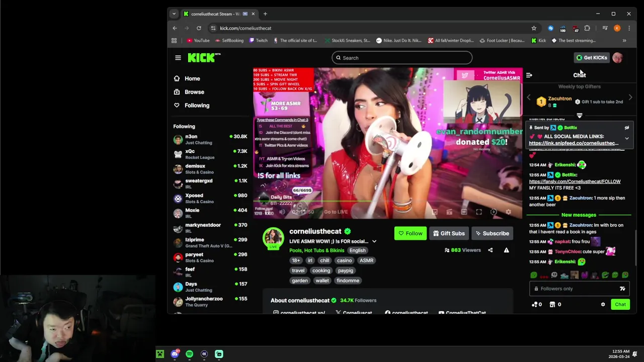Open the browser tab search dropdown
This screenshot has height=362, width=644.
click(x=174, y=14)
